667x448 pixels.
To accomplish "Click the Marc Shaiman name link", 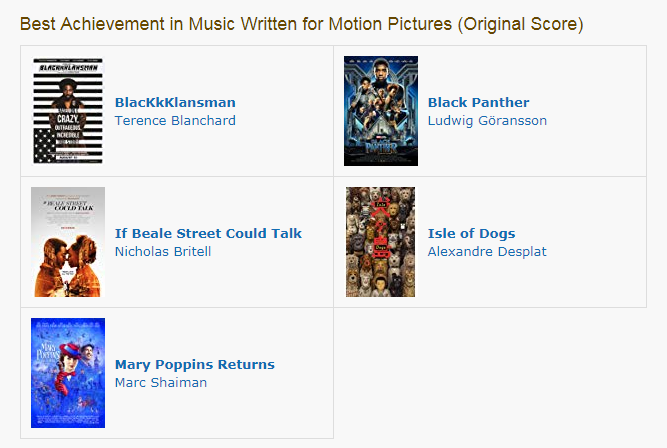I will pos(161,383).
